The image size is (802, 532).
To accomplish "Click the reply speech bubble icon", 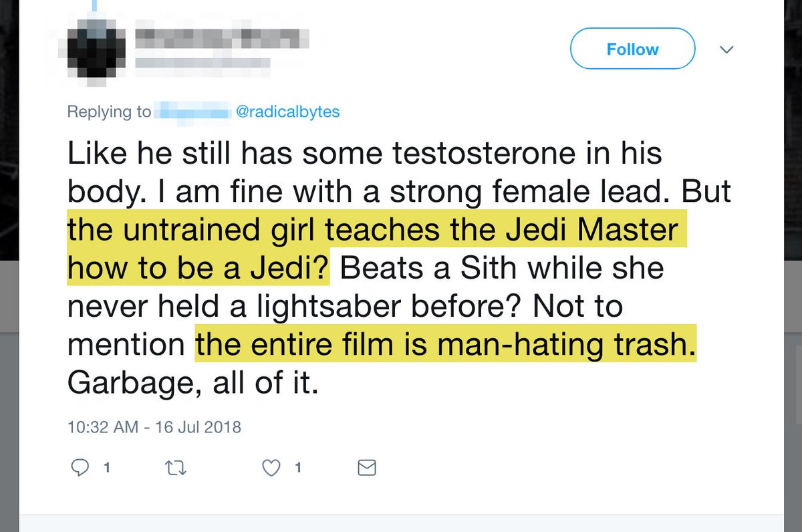I will point(80,467).
